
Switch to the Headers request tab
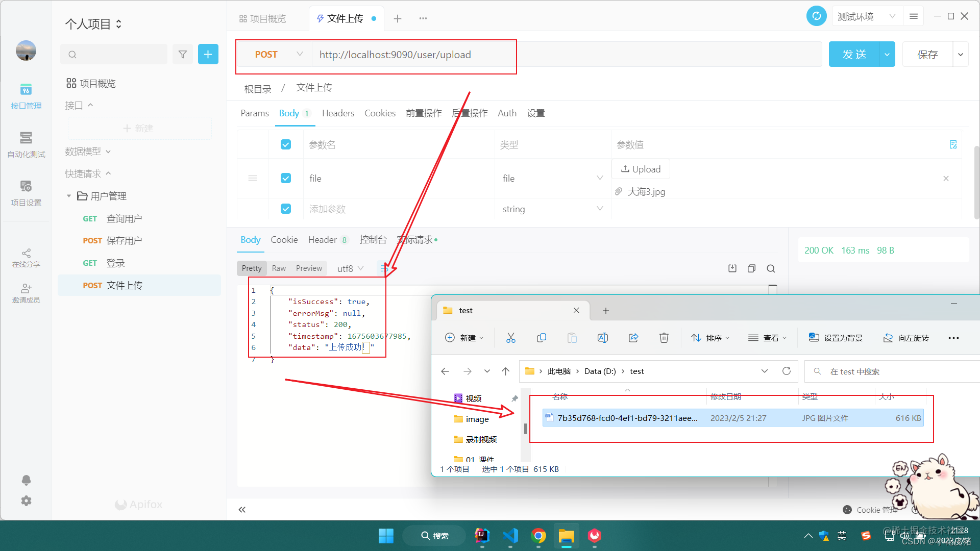[338, 113]
